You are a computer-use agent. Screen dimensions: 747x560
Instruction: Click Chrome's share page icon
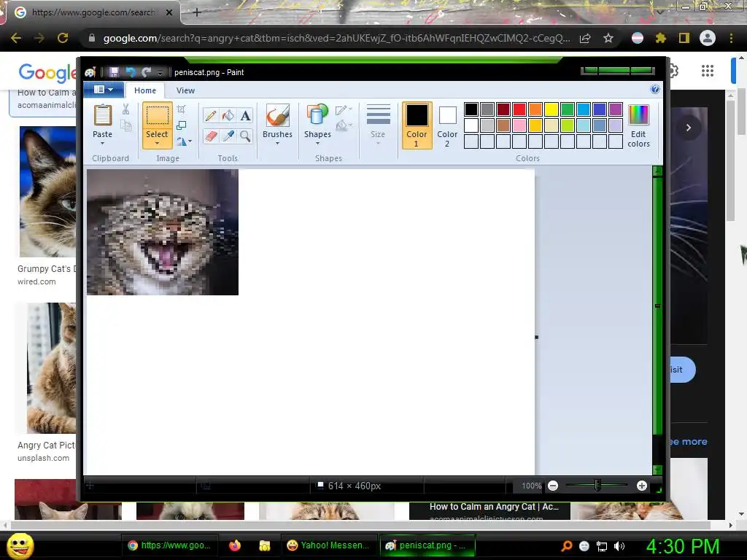[x=585, y=38]
